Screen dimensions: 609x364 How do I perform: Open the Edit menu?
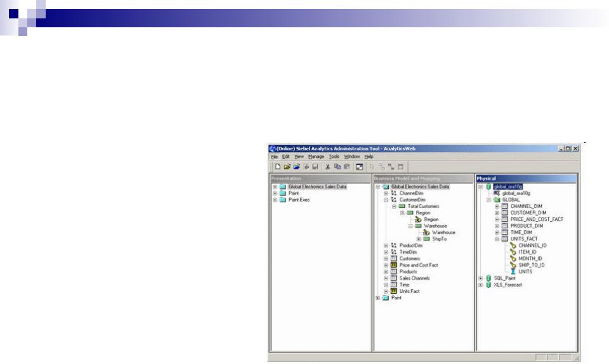(x=286, y=157)
